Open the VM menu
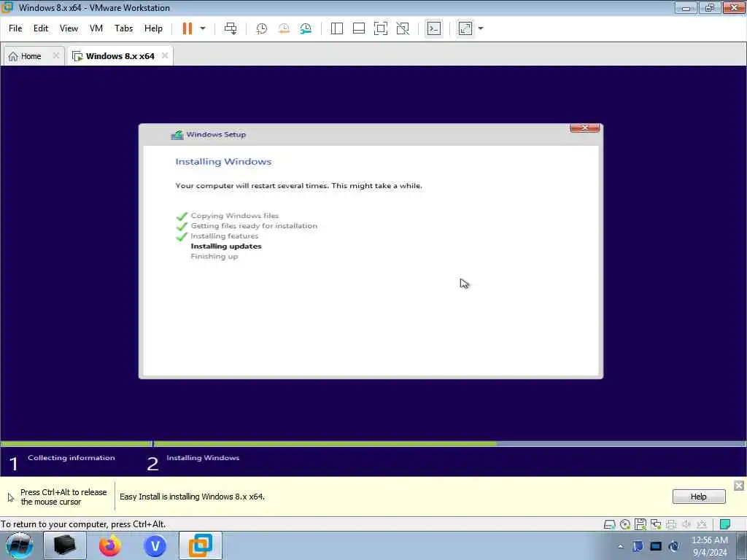 pyautogui.click(x=96, y=28)
